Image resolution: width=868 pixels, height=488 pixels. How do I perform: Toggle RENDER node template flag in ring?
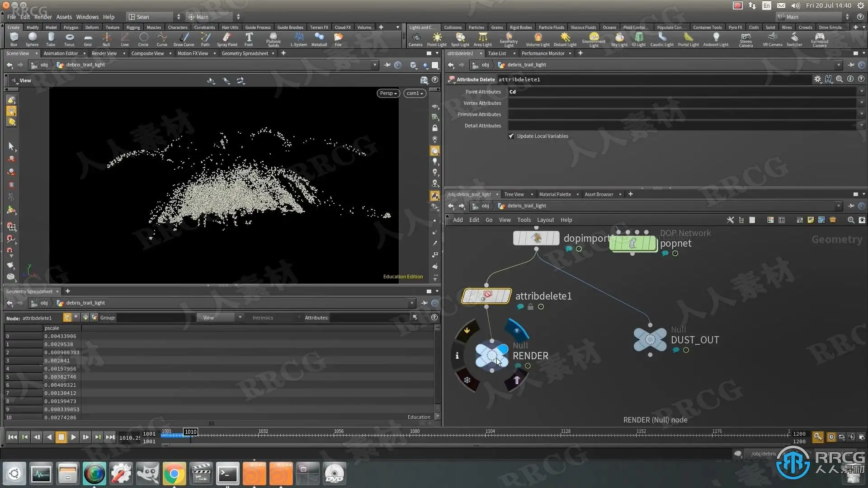pos(517,380)
